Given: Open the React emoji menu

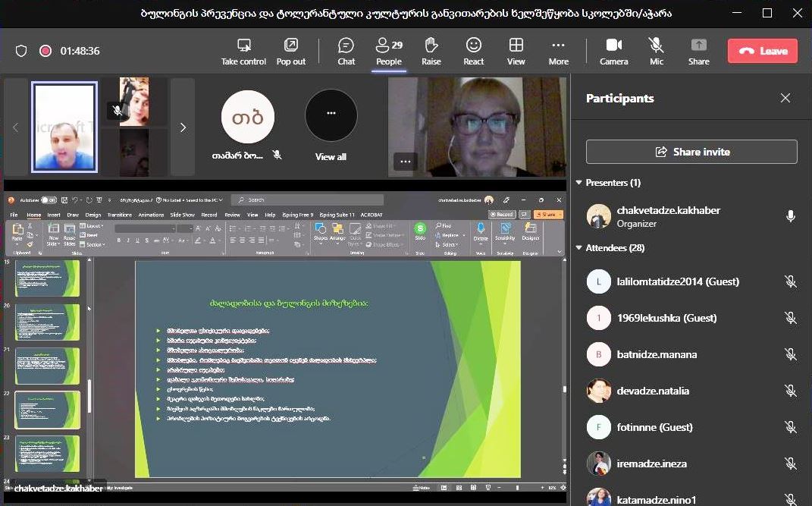Looking at the screenshot, I should click(x=473, y=52).
